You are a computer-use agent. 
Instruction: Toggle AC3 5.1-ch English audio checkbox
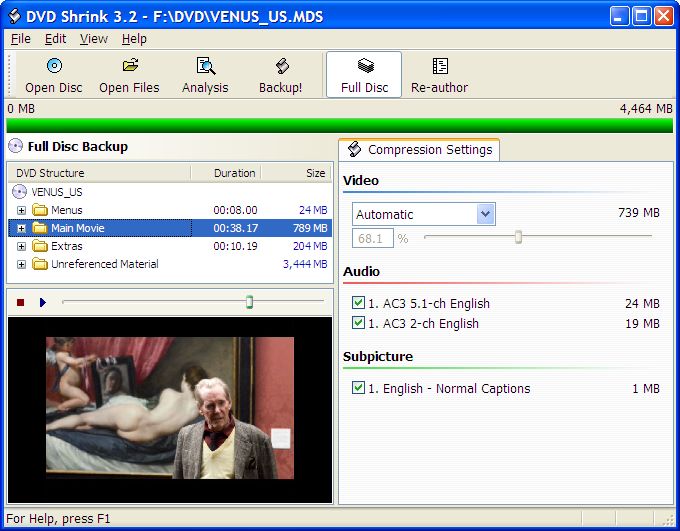pos(358,302)
